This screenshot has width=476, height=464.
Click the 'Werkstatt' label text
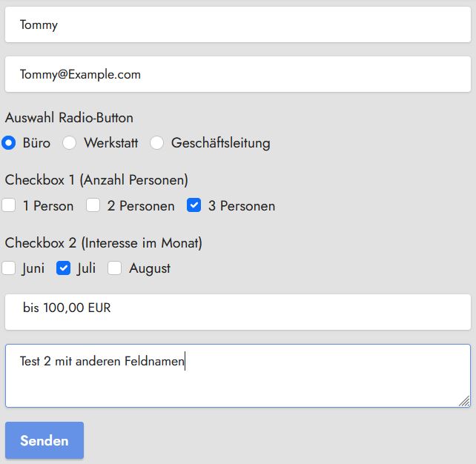click(111, 143)
